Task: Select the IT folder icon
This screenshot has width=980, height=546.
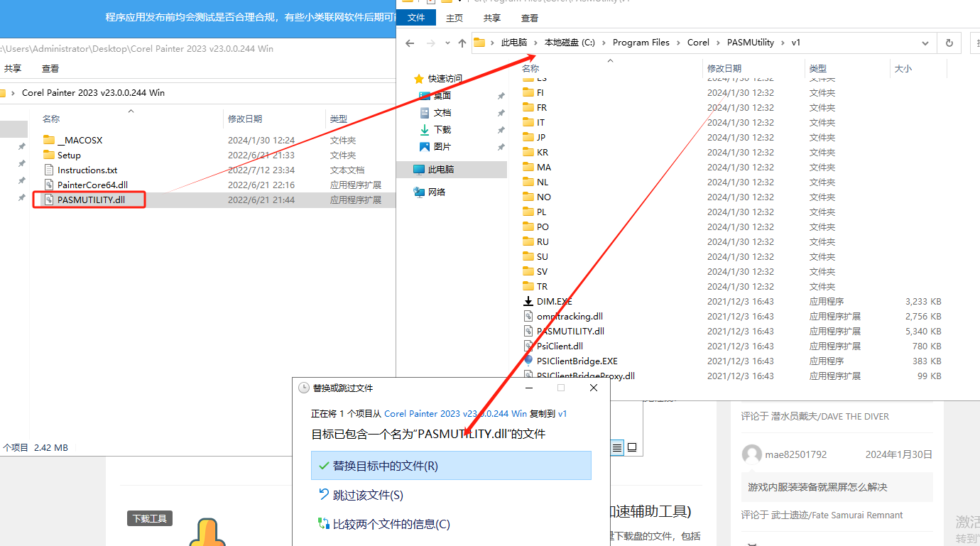Action: [x=528, y=122]
